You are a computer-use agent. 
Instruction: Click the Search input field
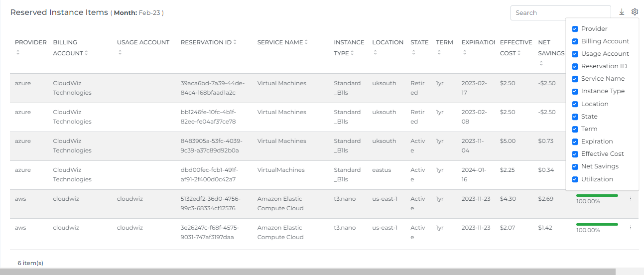coord(560,13)
